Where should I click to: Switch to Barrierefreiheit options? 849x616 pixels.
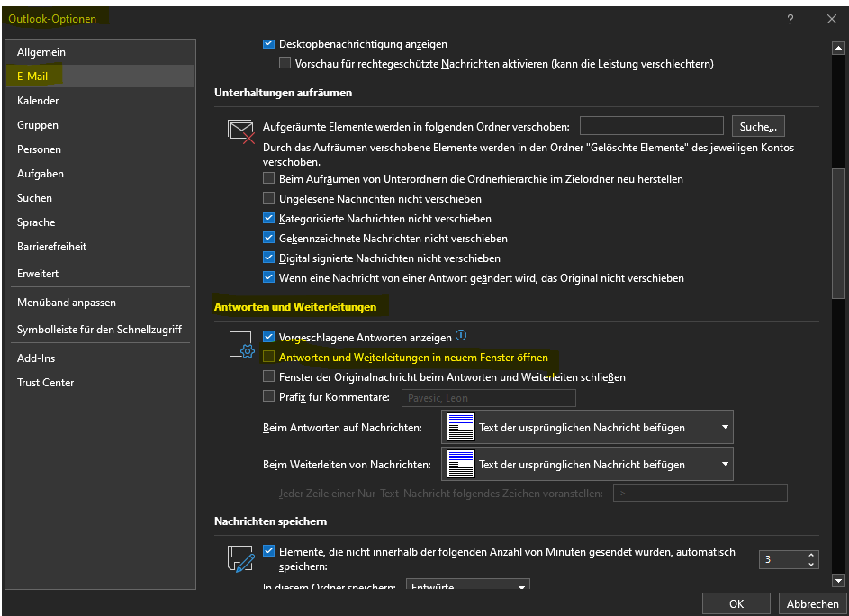(x=100, y=247)
